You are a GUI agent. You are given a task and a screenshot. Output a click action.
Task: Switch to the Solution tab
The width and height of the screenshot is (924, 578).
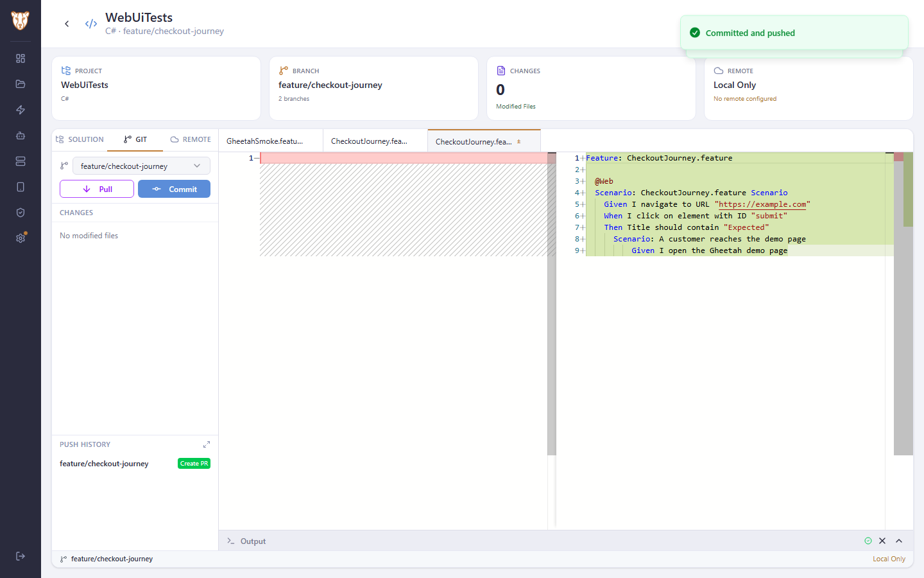[80, 139]
